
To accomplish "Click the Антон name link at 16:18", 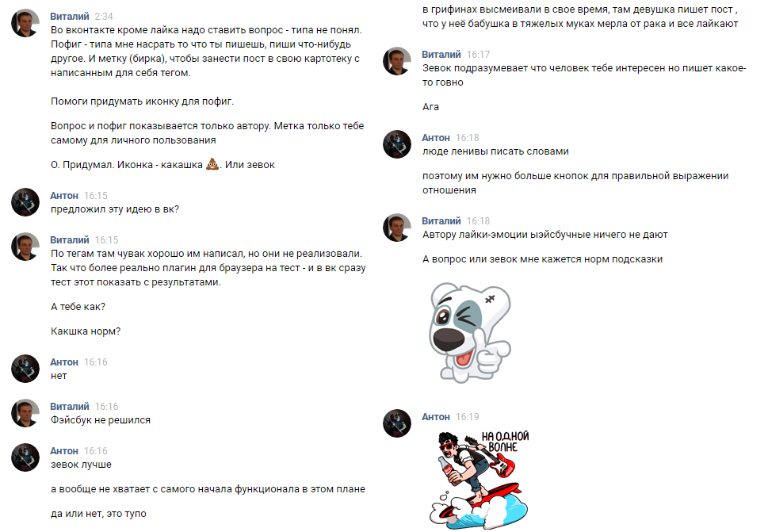I will 436,138.
